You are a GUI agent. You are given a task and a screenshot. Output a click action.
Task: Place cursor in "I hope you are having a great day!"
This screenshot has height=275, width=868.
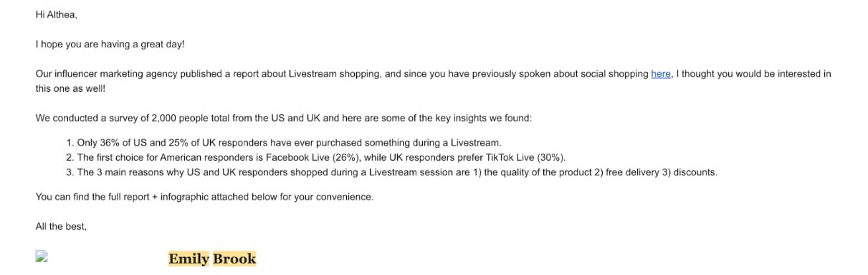point(110,45)
